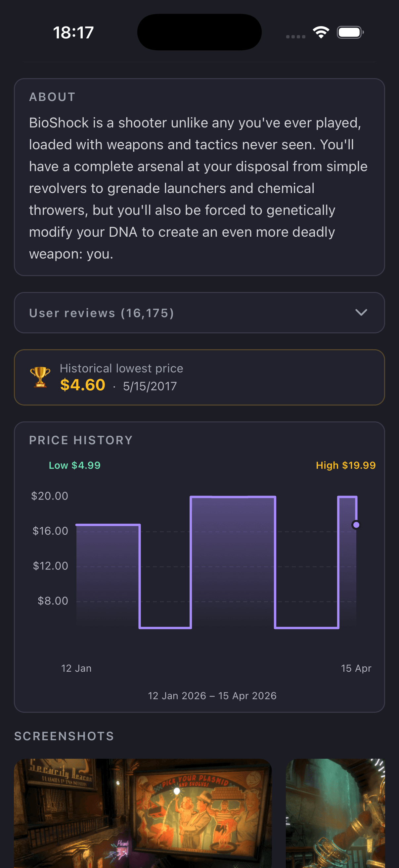Image resolution: width=399 pixels, height=868 pixels.
Task: Tap the Wi-Fi icon in the status bar
Action: point(320,32)
